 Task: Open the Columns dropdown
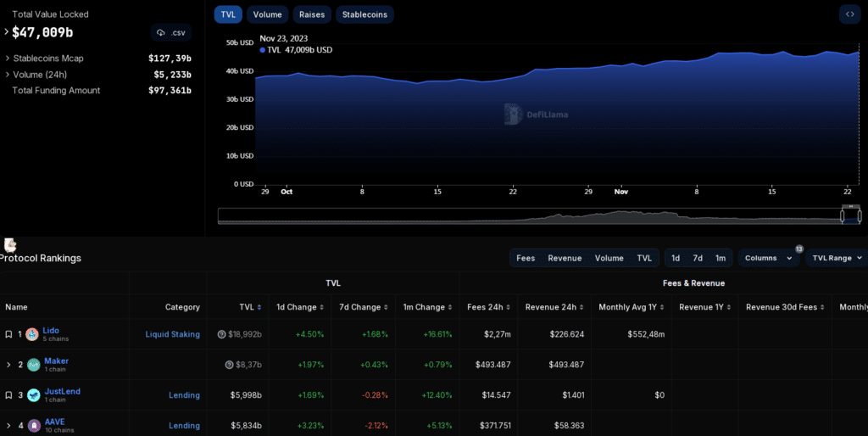point(768,258)
